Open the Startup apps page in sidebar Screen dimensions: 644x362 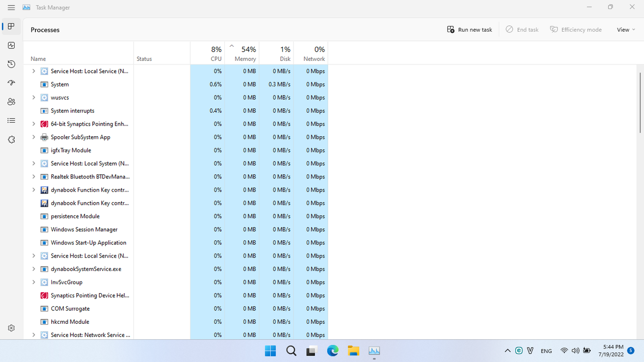tap(11, 83)
